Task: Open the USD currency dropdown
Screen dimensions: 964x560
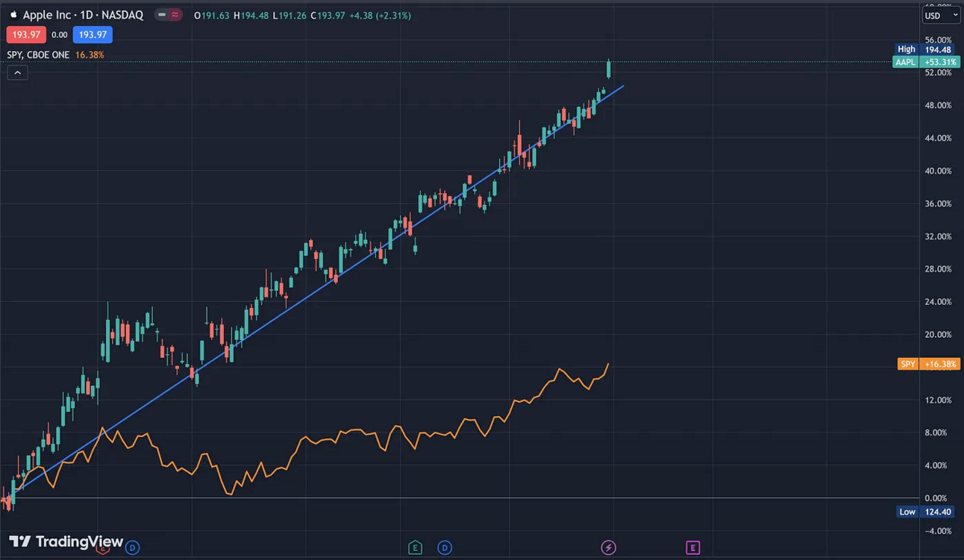Action: 942,16
